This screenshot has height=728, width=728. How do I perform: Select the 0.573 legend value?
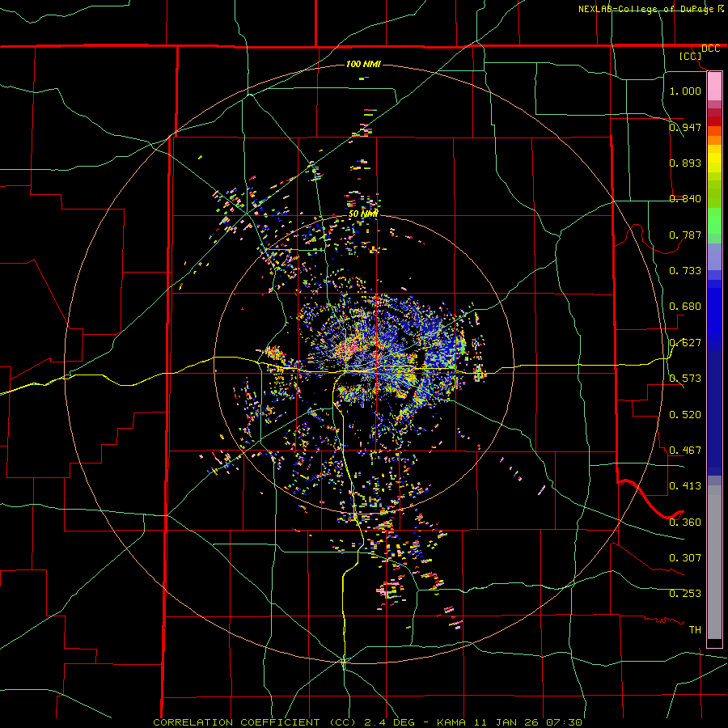point(685,379)
